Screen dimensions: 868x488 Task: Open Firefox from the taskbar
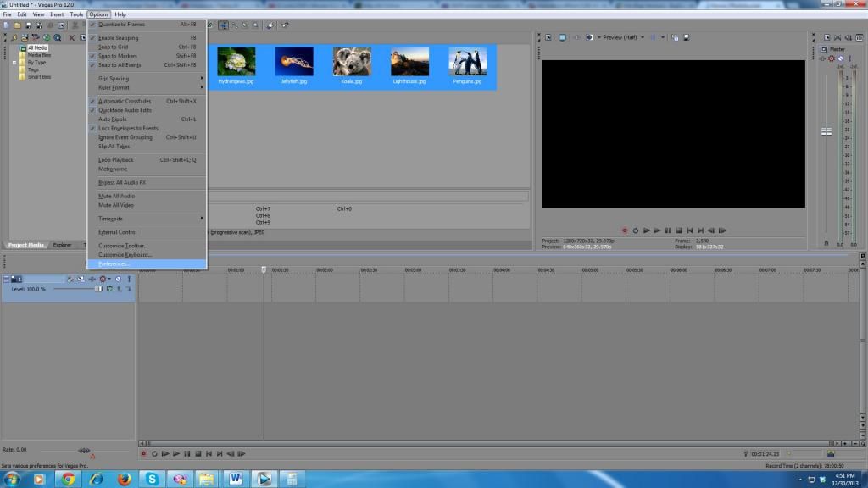click(125, 479)
